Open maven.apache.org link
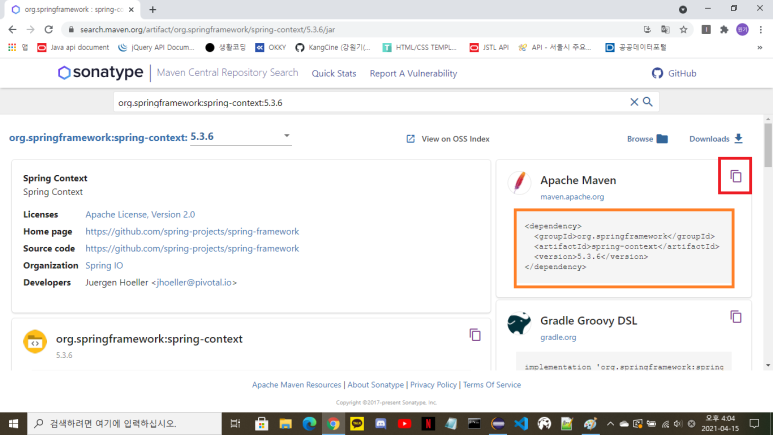 (x=572, y=197)
